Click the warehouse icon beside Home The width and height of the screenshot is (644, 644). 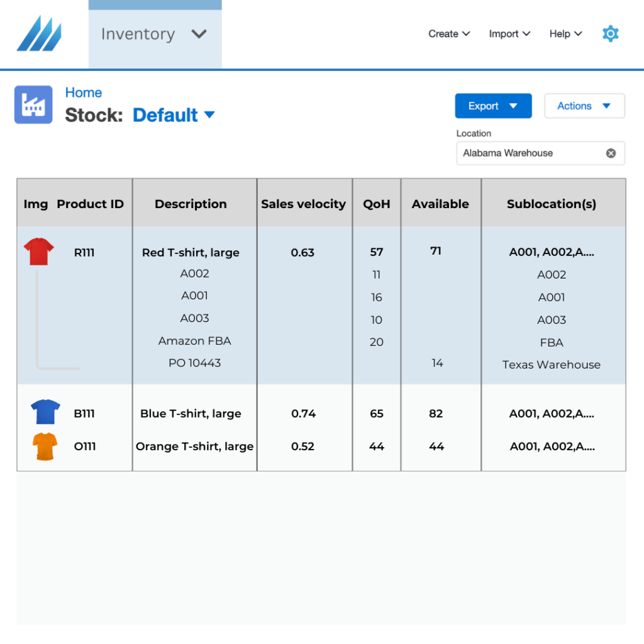pos(33,104)
